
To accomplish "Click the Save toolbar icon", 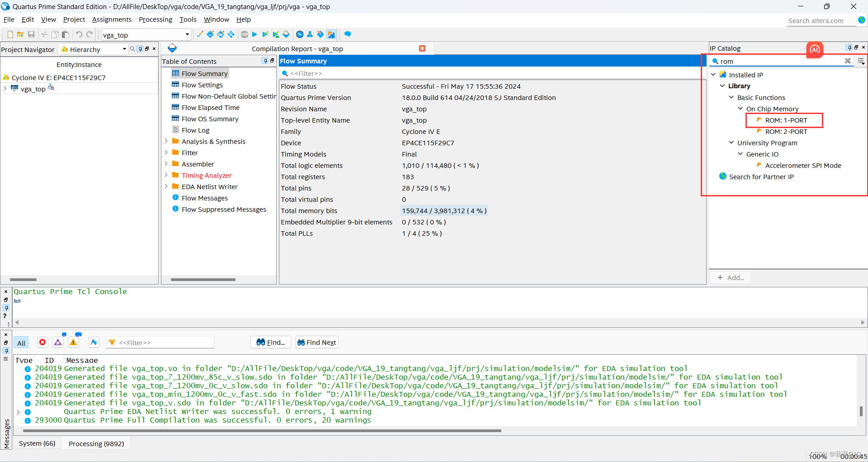I will click(x=31, y=34).
